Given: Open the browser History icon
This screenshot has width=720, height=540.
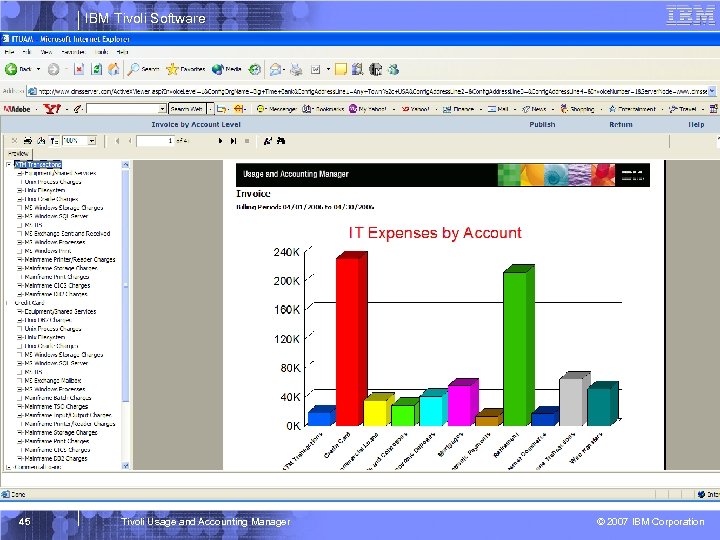Looking at the screenshot, I should [x=254, y=69].
